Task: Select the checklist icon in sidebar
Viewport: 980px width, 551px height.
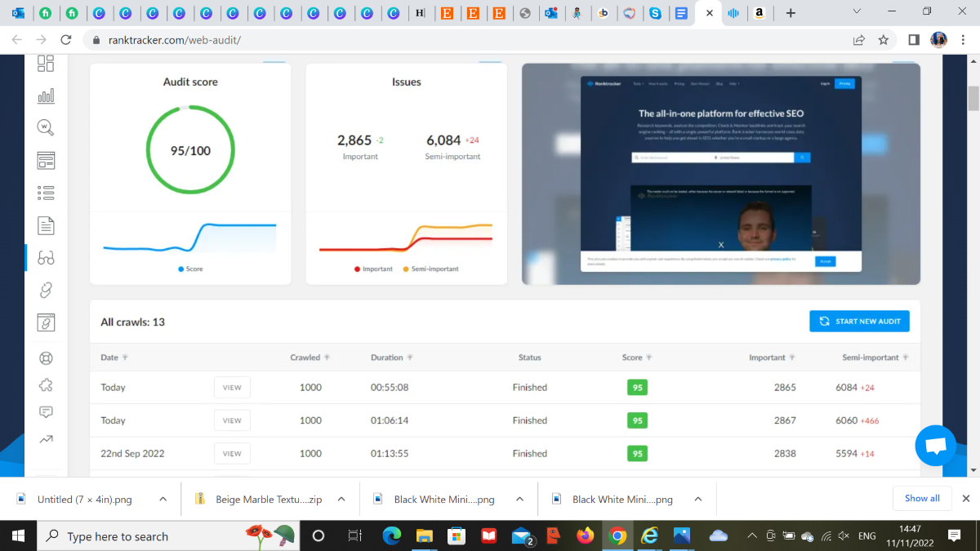Action: pos(46,193)
